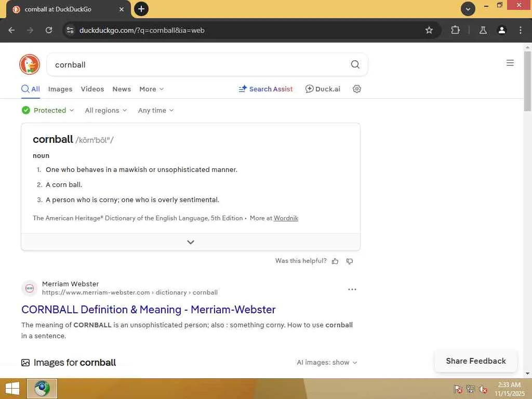
Task: Go forward one page in history
Action: (x=30, y=30)
